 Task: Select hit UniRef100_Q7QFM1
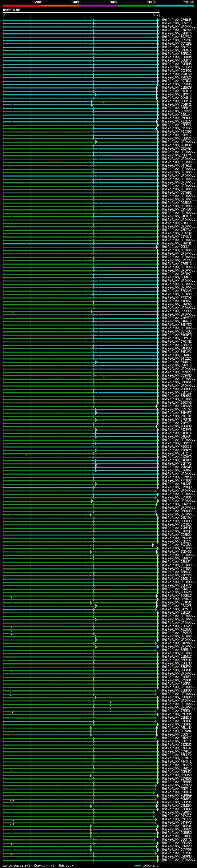[177, 419]
